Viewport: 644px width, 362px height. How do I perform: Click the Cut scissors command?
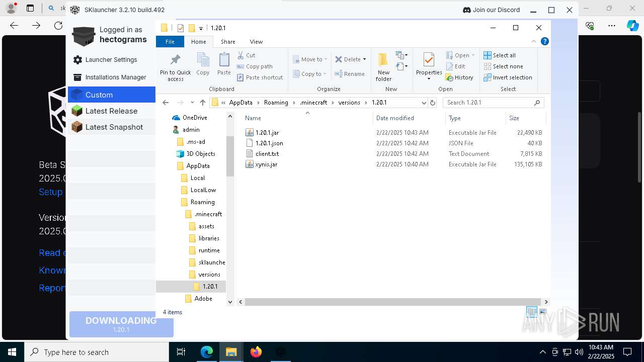(246, 55)
